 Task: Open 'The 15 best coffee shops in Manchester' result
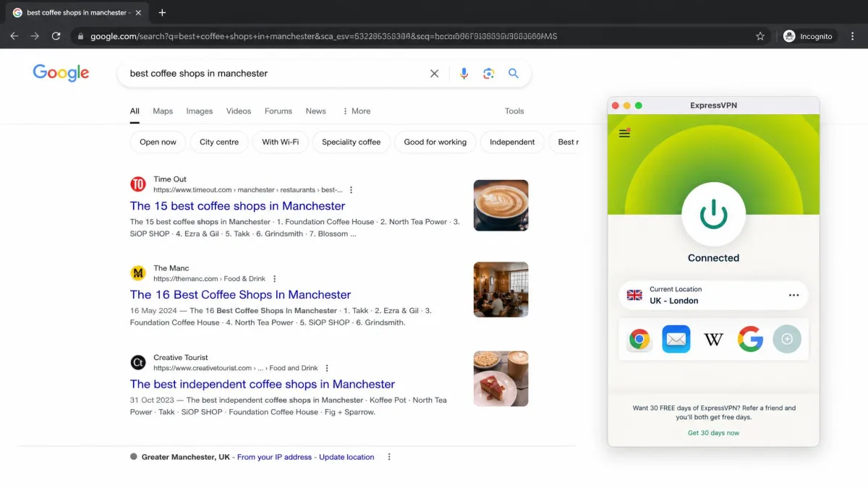237,206
